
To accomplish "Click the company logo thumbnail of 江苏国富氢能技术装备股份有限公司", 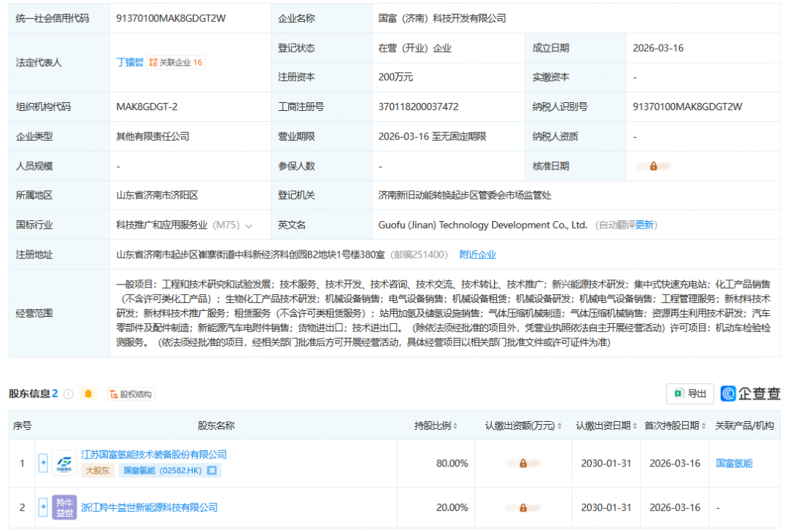I will coord(64,462).
